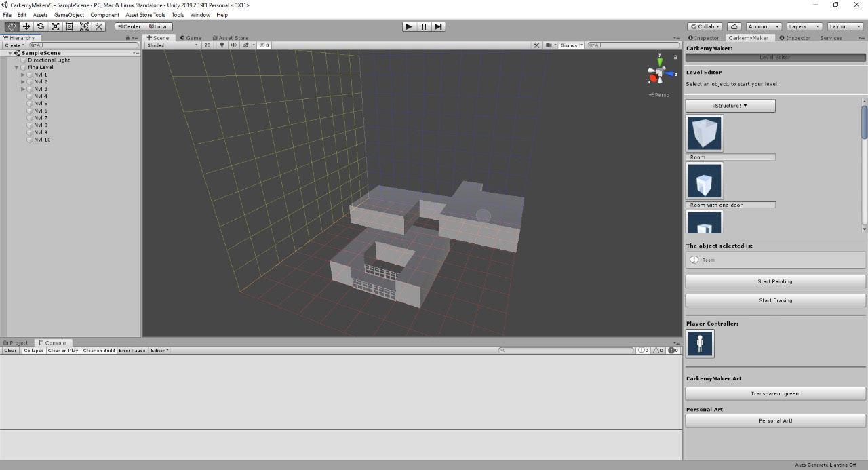Open the Shaded draw mode dropdown
Screen dimensions: 868x470
click(172, 45)
